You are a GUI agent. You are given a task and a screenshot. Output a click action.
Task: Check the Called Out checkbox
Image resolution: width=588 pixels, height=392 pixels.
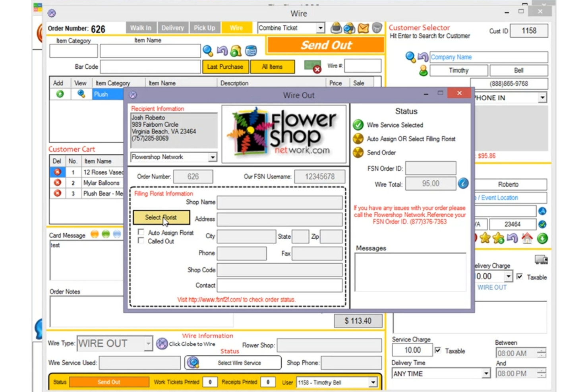tap(141, 240)
